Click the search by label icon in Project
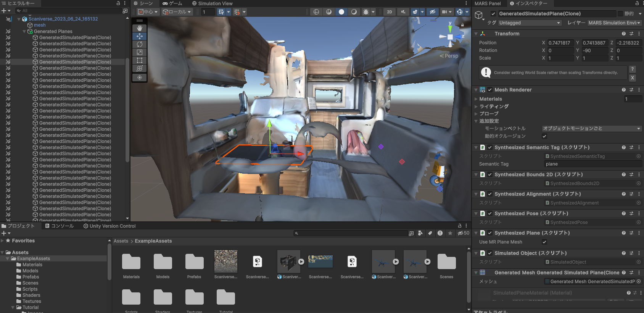 pos(430,233)
